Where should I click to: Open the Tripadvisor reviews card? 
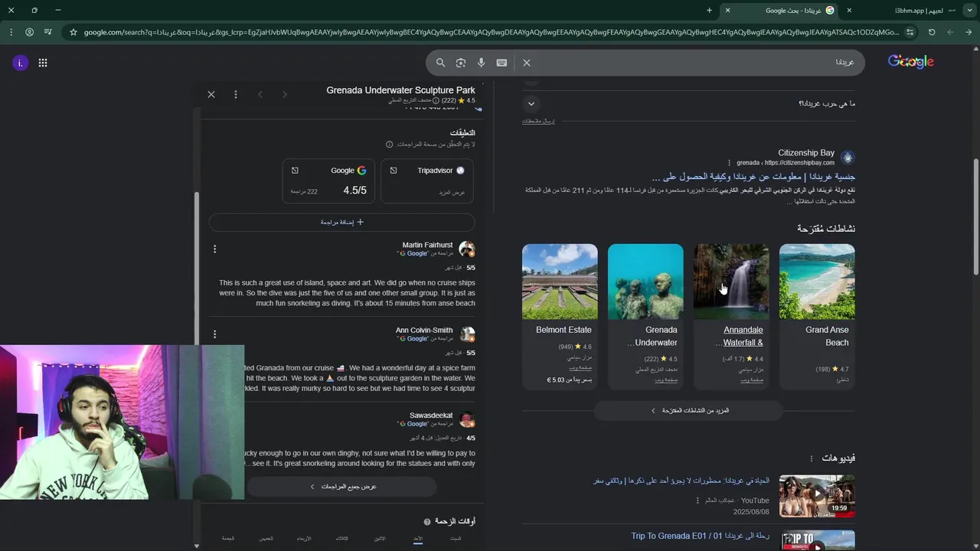point(427,181)
